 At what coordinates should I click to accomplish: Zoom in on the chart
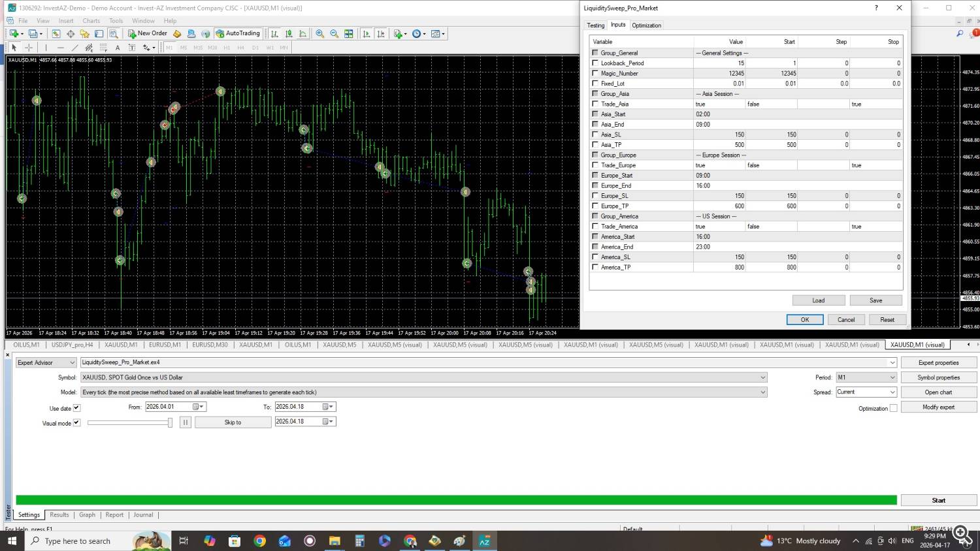click(x=320, y=33)
